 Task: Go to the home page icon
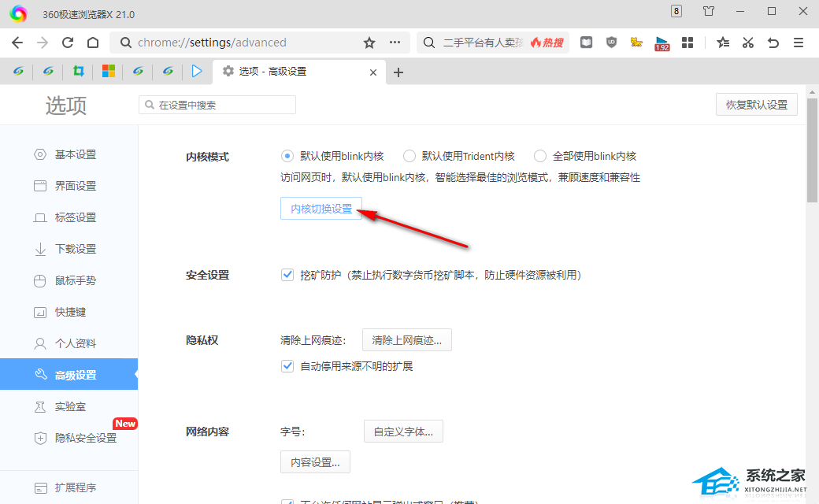coord(93,43)
